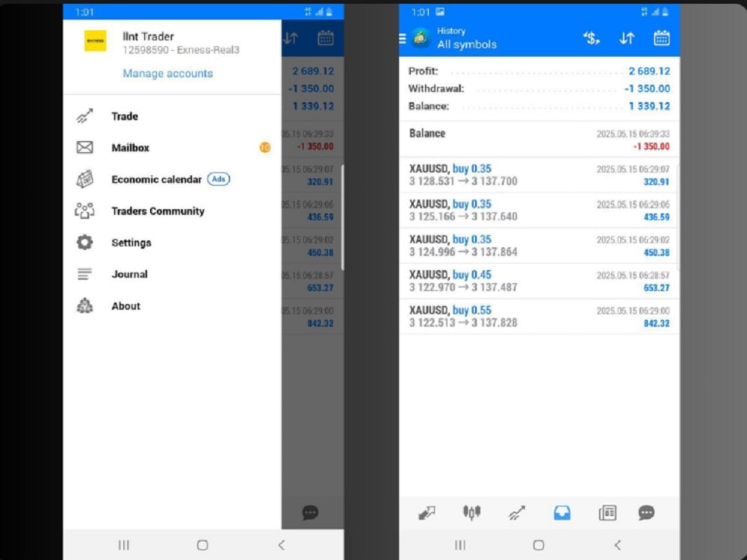Tap the sort arrows icon in History header
This screenshot has height=560, width=747.
(627, 39)
